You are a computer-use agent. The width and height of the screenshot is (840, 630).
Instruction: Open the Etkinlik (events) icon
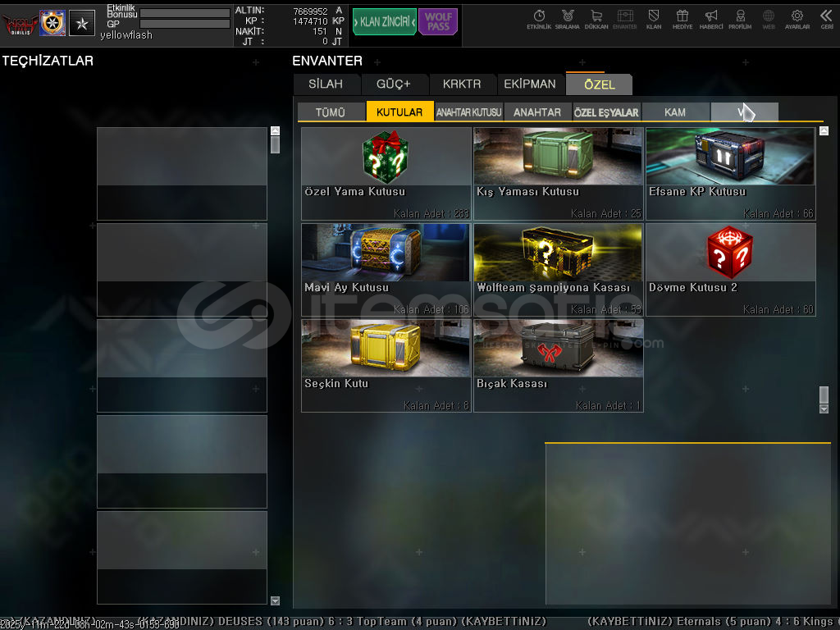click(x=539, y=19)
